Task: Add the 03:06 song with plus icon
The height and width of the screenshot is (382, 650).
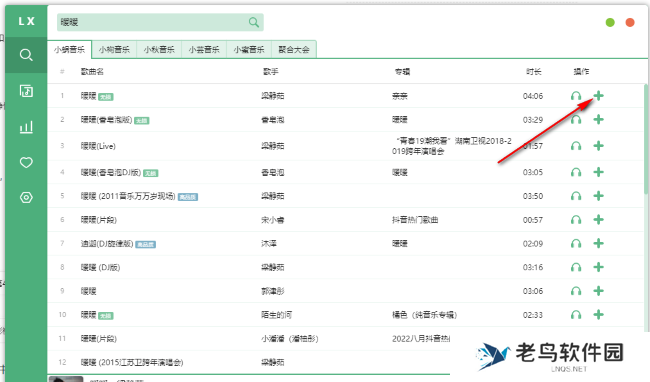Action: click(x=598, y=291)
